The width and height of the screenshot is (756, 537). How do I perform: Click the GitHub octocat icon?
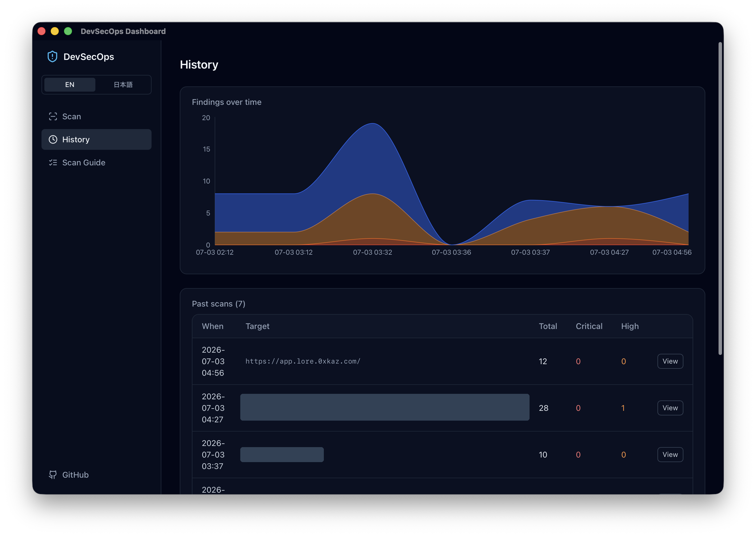[53, 475]
